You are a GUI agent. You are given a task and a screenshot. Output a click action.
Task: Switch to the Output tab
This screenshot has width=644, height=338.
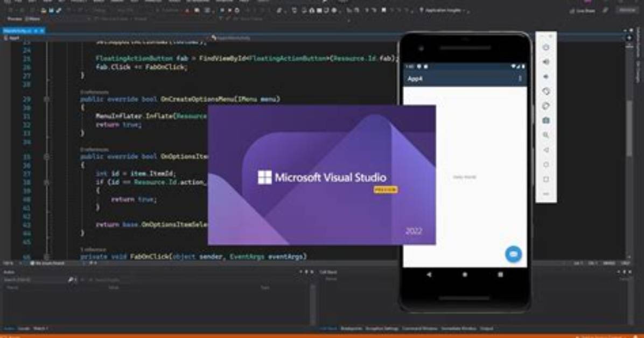(487, 328)
